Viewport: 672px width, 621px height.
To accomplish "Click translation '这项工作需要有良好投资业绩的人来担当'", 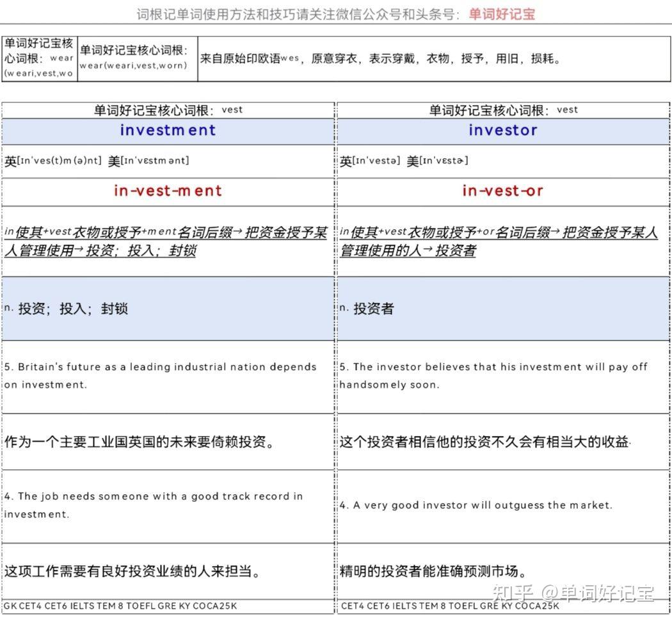I will [x=133, y=571].
